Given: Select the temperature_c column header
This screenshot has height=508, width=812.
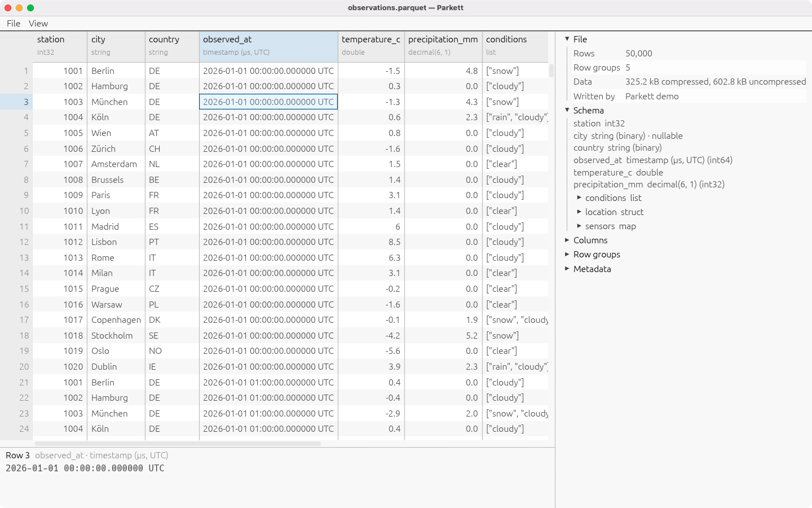Looking at the screenshot, I should click(x=371, y=46).
